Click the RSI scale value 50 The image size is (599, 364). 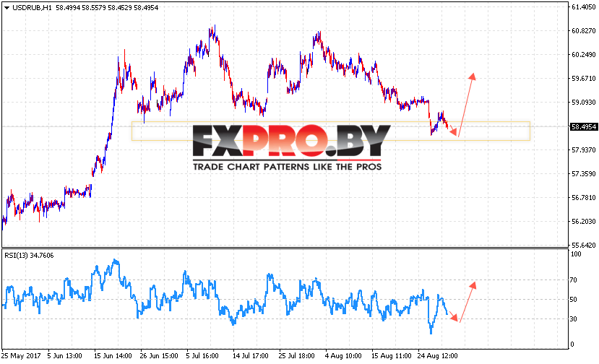point(574,300)
